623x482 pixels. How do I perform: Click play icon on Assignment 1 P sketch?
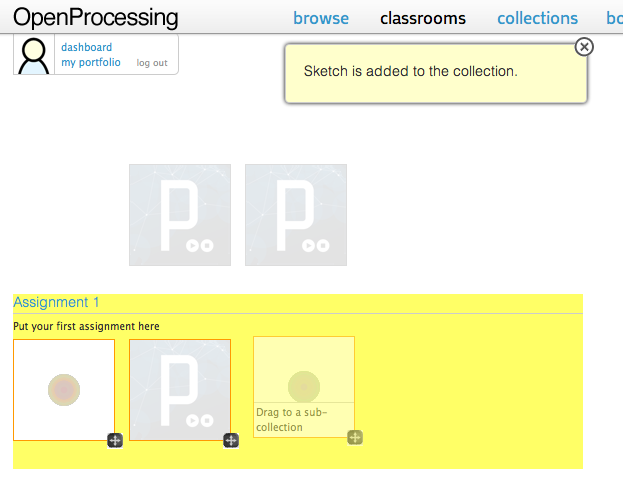tap(192, 420)
